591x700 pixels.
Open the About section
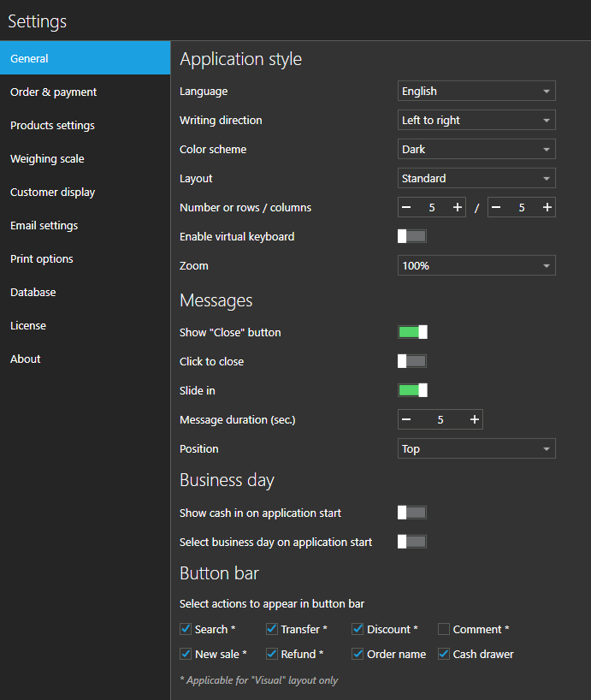(85, 359)
